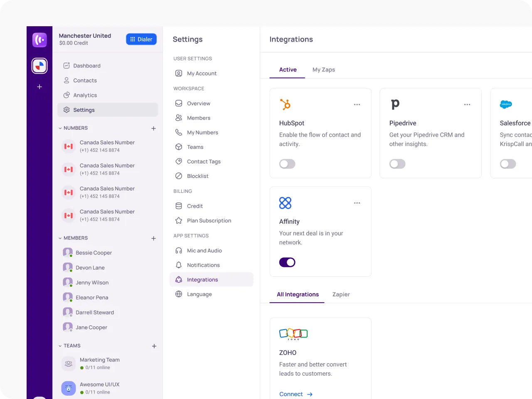Image resolution: width=532 pixels, height=399 pixels.
Task: Click the ZOHO logo
Action: click(293, 334)
